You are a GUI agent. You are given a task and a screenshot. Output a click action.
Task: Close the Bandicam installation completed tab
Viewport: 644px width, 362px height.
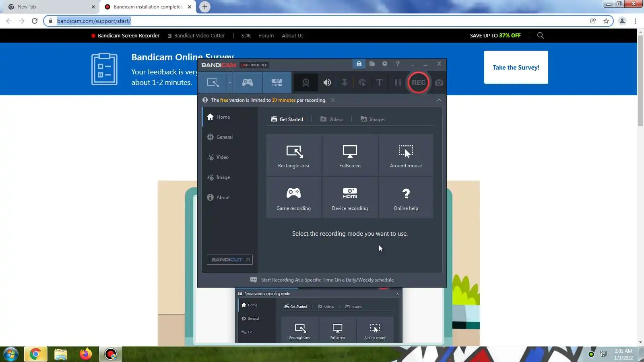190,7
